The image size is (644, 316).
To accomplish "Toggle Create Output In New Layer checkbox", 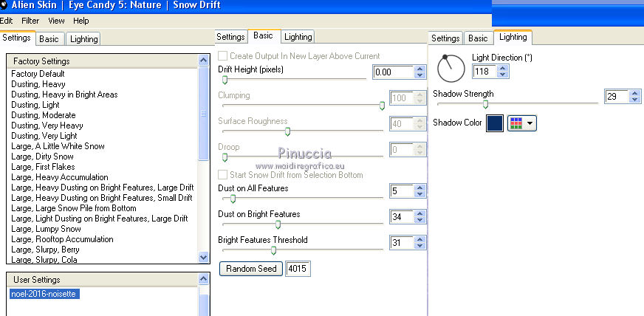I will point(222,56).
